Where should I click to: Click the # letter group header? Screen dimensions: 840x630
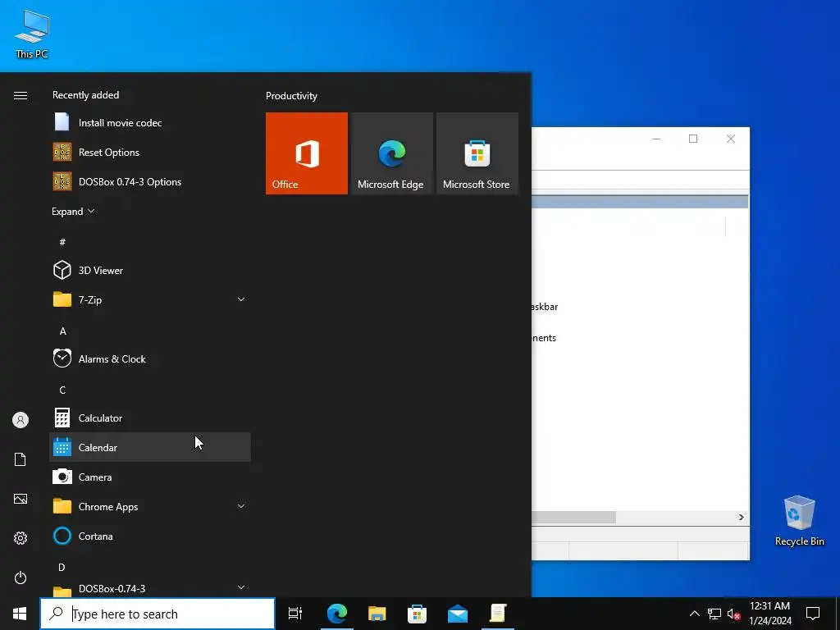pyautogui.click(x=62, y=242)
